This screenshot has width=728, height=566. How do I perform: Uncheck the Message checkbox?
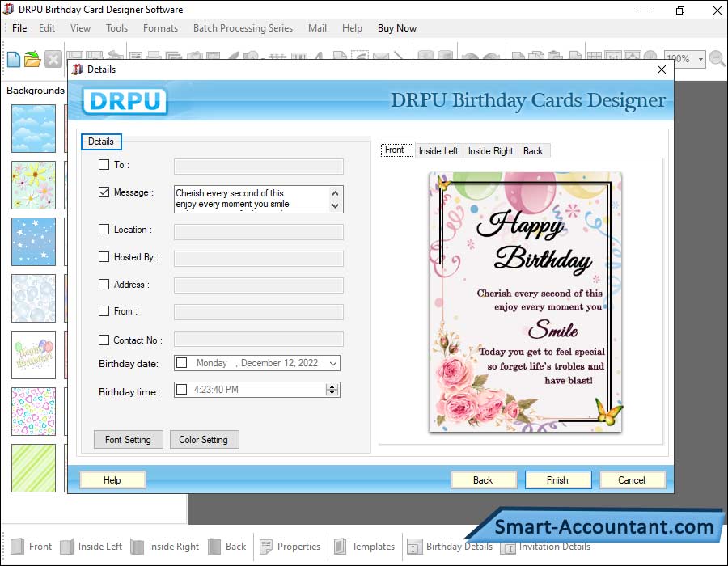[x=104, y=192]
